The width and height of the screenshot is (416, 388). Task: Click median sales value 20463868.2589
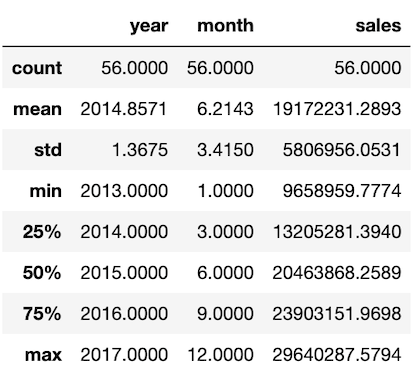(337, 273)
